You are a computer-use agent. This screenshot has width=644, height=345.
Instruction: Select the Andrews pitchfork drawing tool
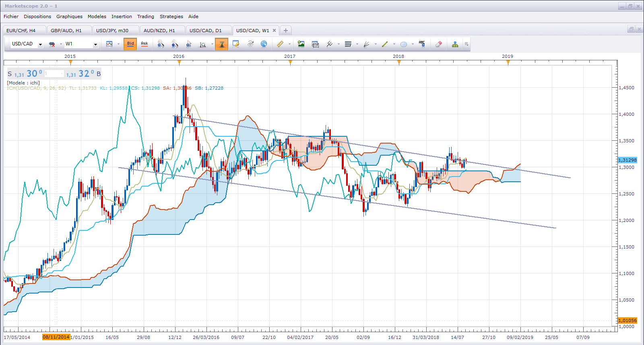coord(330,44)
